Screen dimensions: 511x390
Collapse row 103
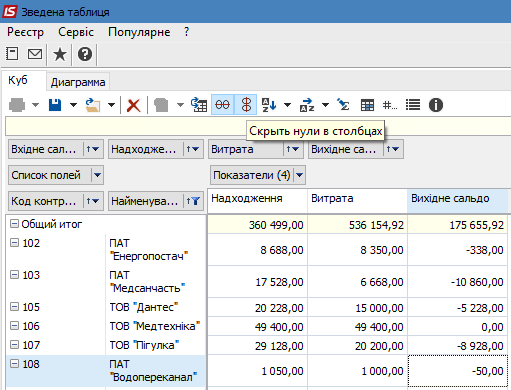[x=14, y=275]
